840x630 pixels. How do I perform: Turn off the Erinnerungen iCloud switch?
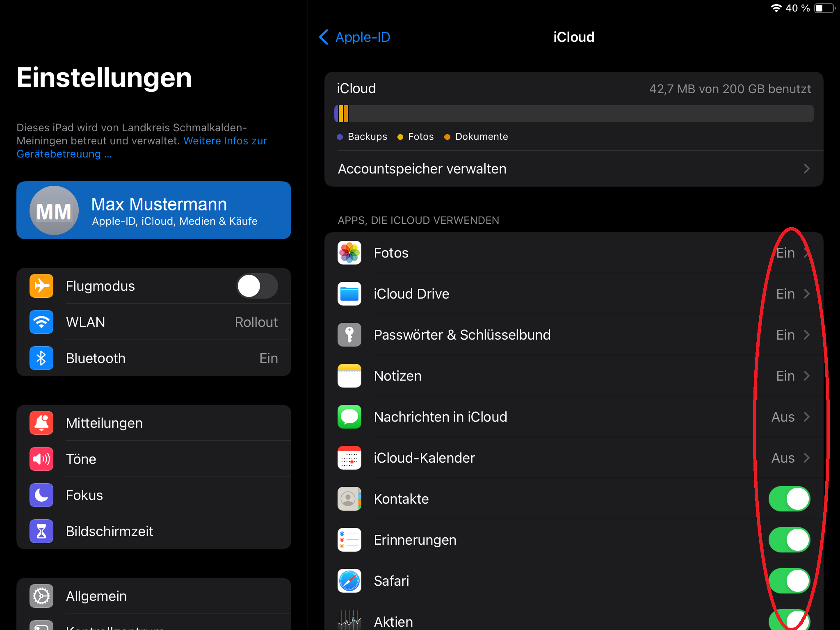pos(789,540)
